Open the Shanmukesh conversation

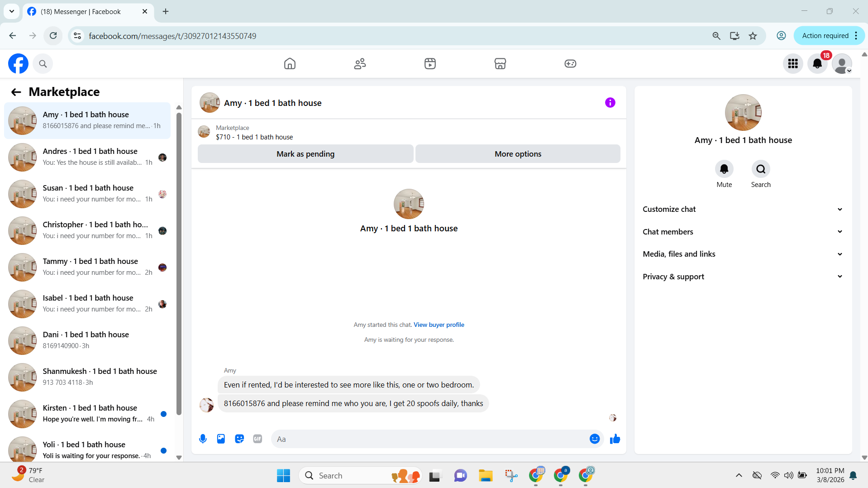coord(87,377)
